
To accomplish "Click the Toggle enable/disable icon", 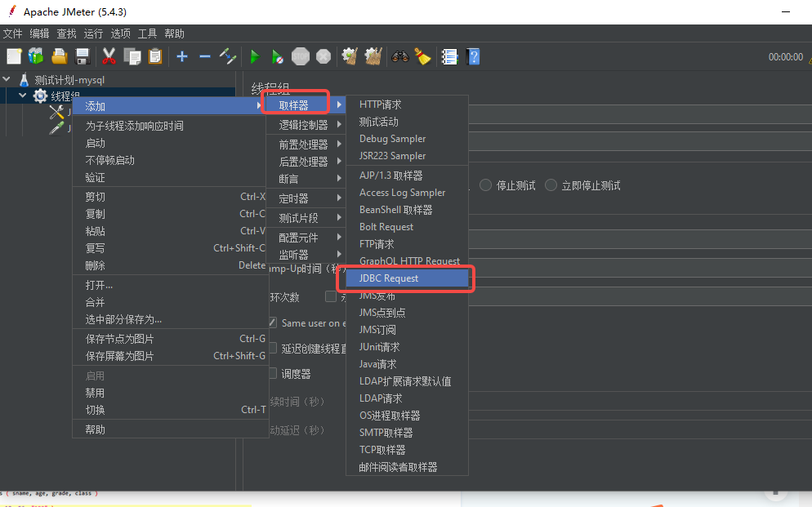I will pyautogui.click(x=228, y=56).
